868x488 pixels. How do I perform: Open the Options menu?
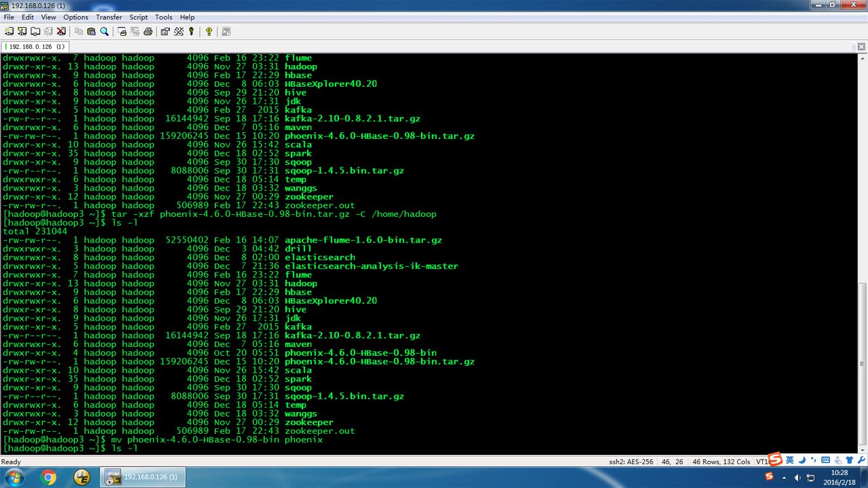coord(76,17)
